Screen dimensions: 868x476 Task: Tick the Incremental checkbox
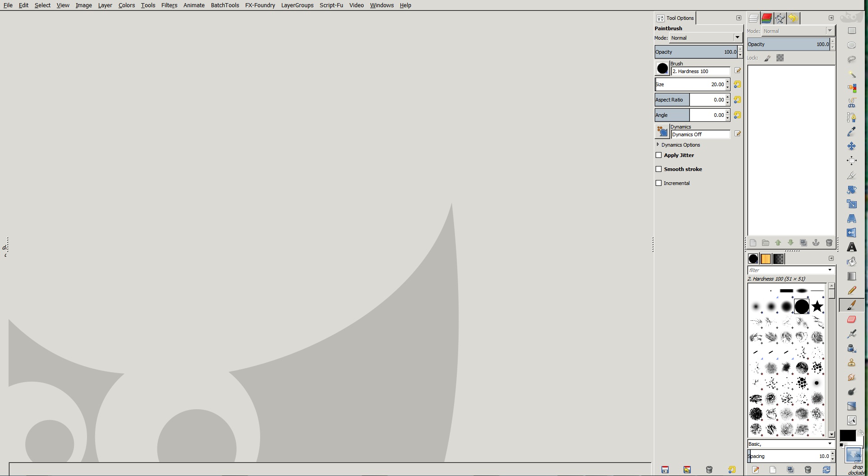point(658,183)
